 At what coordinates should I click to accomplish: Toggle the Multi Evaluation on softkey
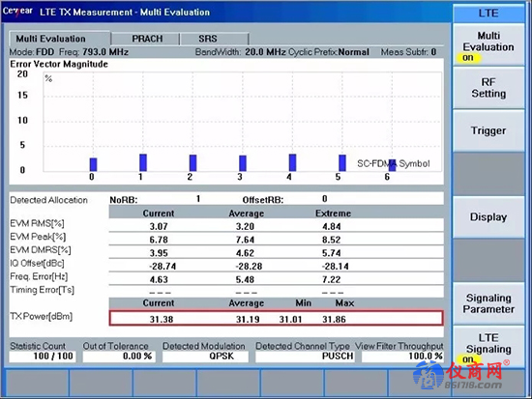click(488, 45)
